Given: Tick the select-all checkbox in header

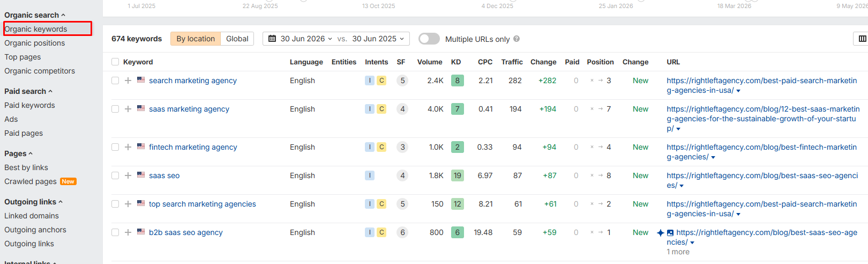Looking at the screenshot, I should click(115, 62).
